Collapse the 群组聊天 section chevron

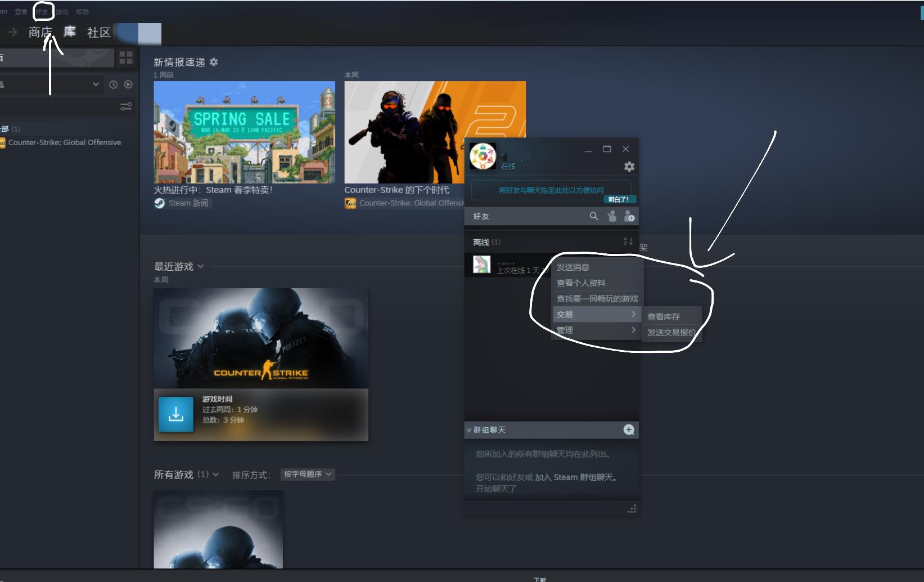pyautogui.click(x=468, y=430)
